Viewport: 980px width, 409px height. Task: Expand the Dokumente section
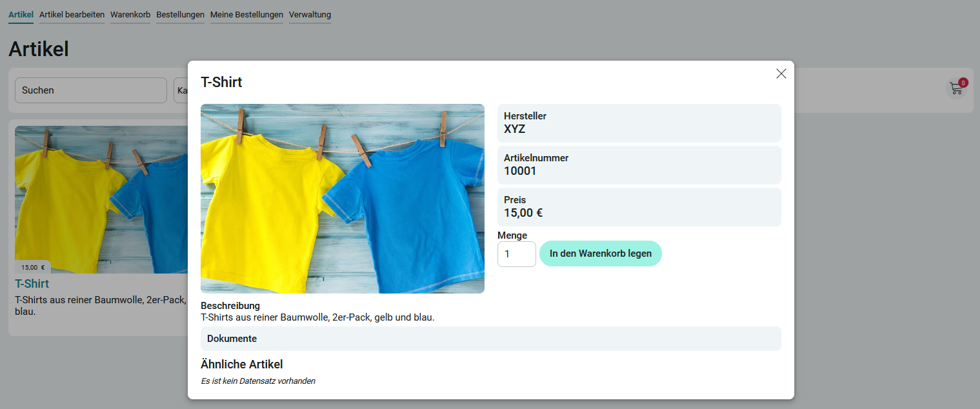tap(491, 339)
